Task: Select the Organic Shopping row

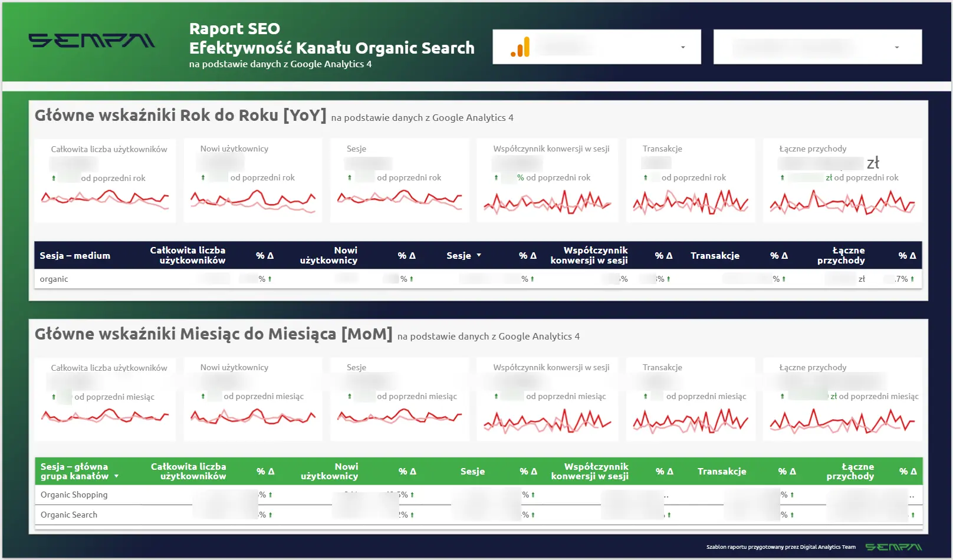Action: [x=478, y=495]
